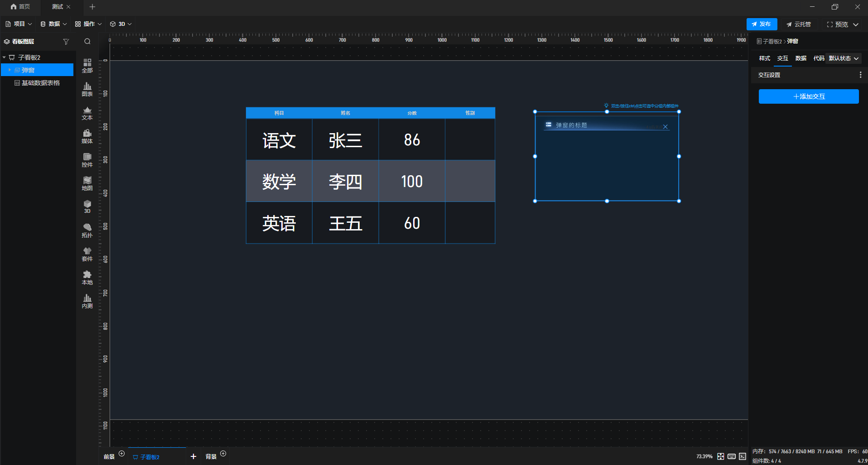Image resolution: width=868 pixels, height=465 pixels.
Task: Open the 操作 menu
Action: tap(88, 24)
